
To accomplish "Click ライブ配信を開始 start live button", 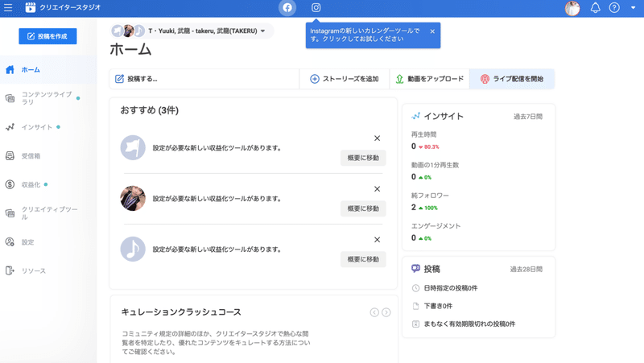I will 512,79.
